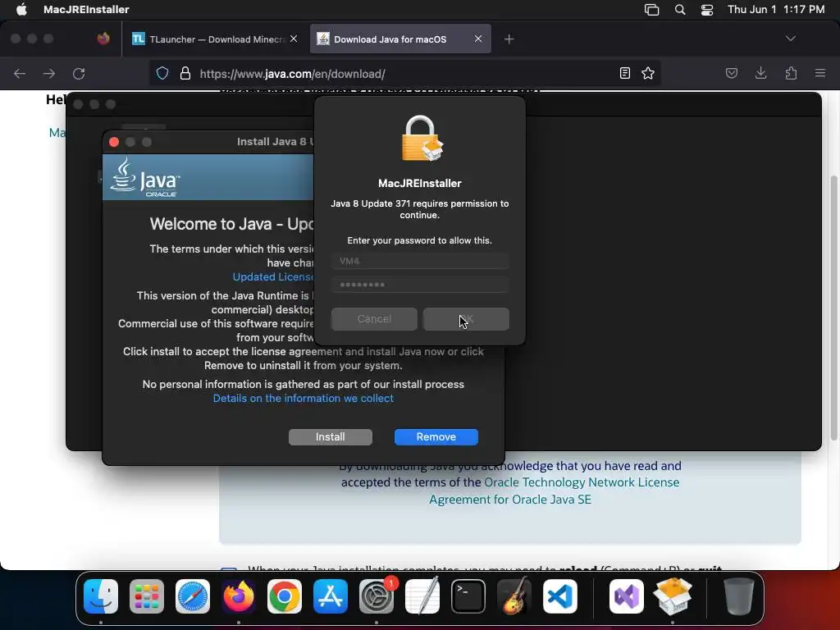This screenshot has width=840, height=630.
Task: Open Google Chrome from the Dock
Action: pos(285,596)
